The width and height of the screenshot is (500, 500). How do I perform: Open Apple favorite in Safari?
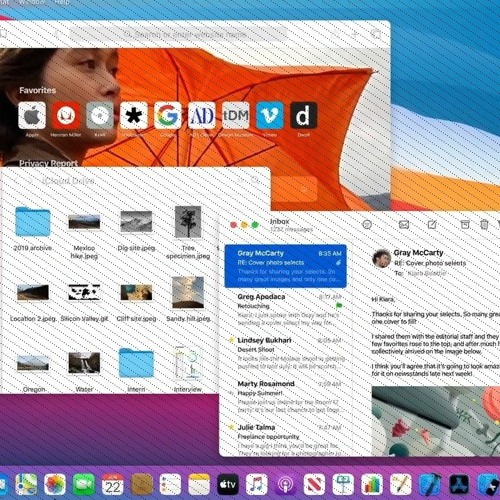pyautogui.click(x=32, y=115)
